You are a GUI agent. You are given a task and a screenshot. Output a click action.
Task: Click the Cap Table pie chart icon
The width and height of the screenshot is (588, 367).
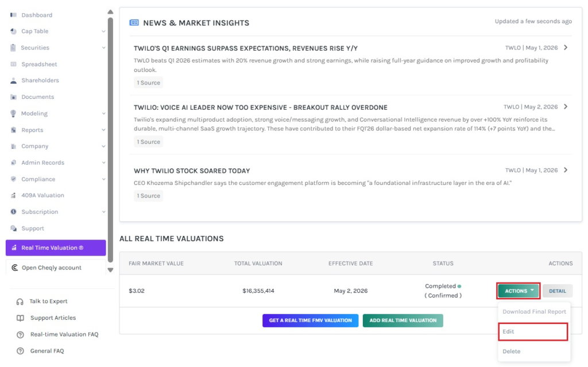[14, 31]
